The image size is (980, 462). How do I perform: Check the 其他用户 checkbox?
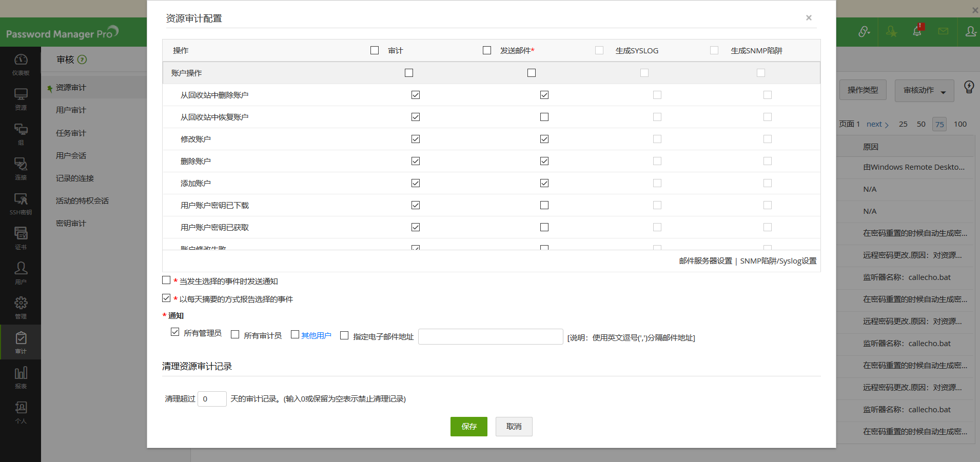[295, 334]
